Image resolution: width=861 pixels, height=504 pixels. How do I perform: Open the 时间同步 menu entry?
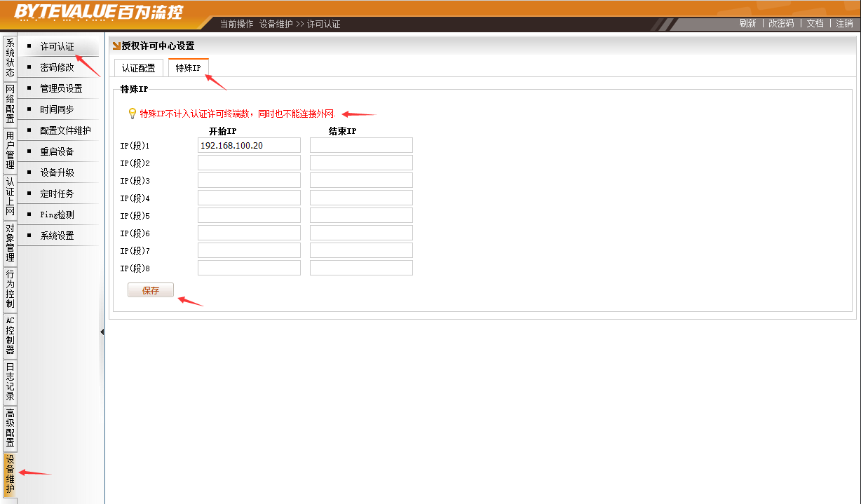click(57, 109)
